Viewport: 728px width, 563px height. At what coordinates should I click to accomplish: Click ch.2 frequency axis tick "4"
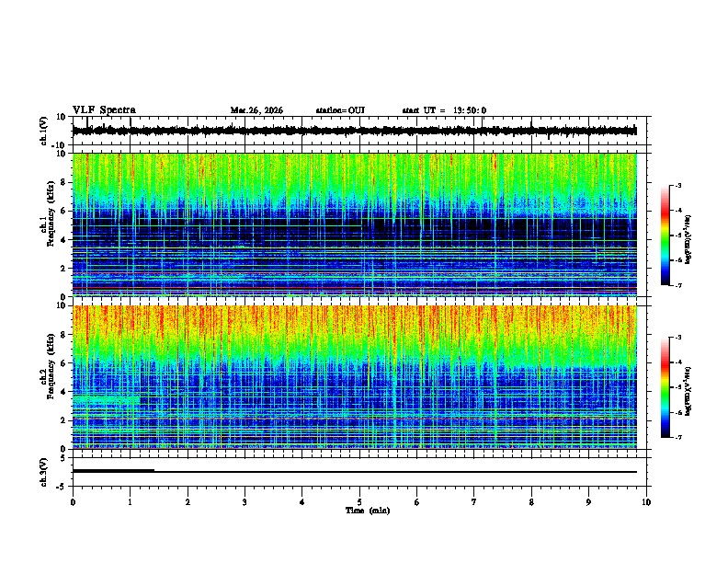pos(64,392)
